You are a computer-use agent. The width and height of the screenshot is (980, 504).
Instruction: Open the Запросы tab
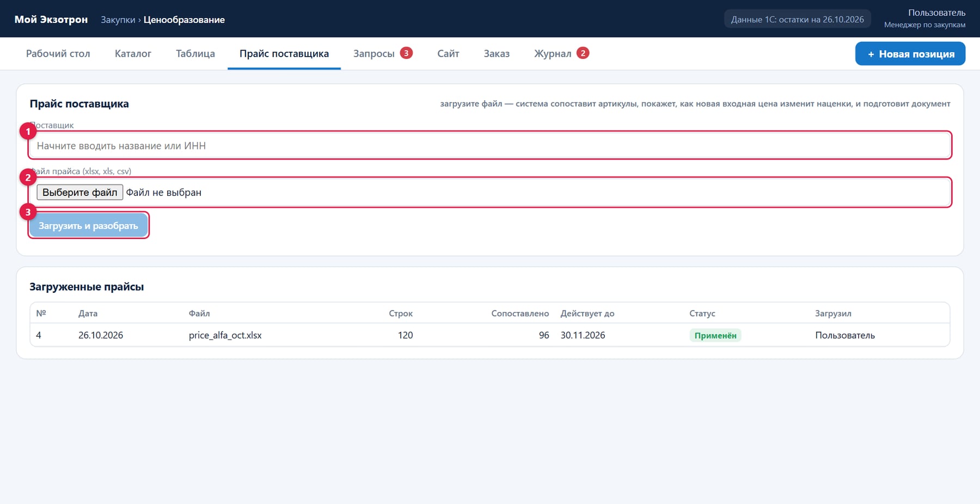click(383, 53)
